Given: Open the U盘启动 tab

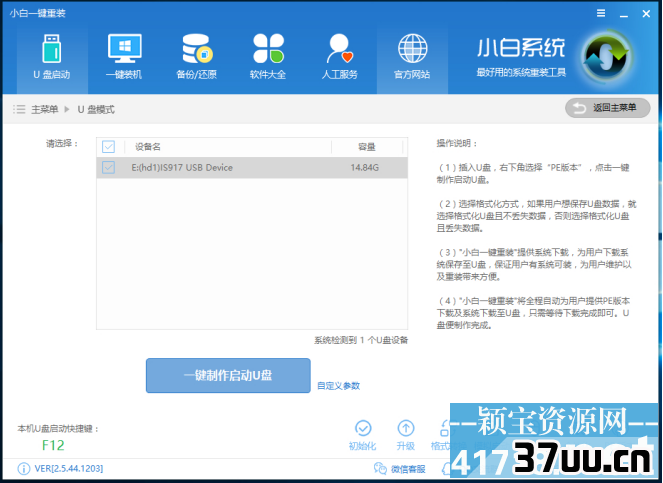Looking at the screenshot, I should click(52, 58).
